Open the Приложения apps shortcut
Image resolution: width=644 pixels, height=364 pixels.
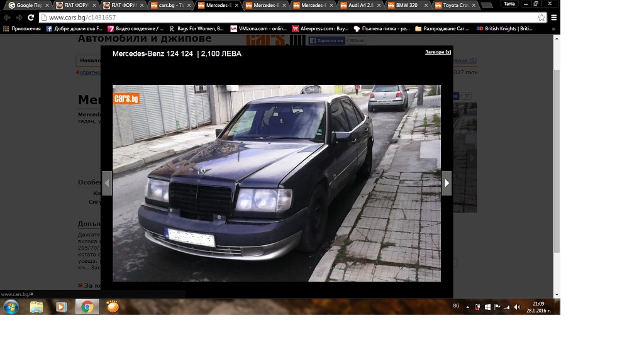(21, 29)
